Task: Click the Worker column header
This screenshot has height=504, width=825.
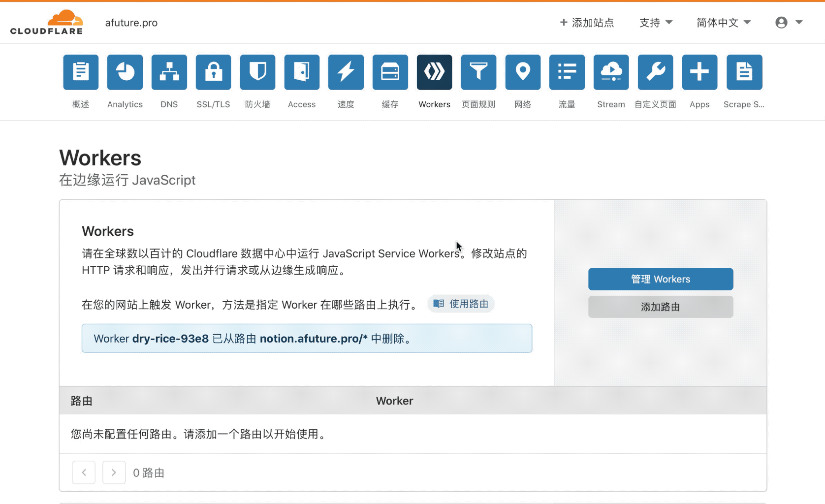Action: (395, 401)
